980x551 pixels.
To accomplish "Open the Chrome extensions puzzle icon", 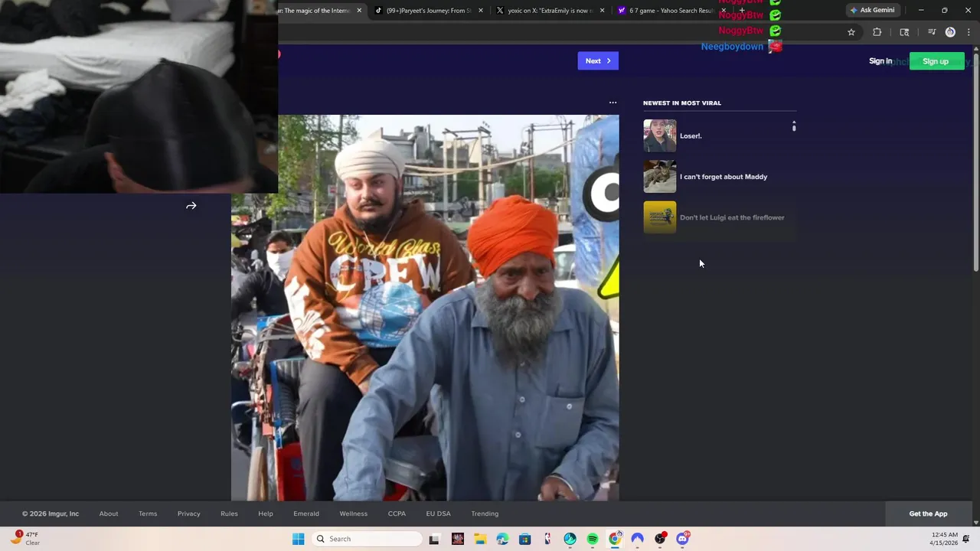I will pyautogui.click(x=877, y=32).
